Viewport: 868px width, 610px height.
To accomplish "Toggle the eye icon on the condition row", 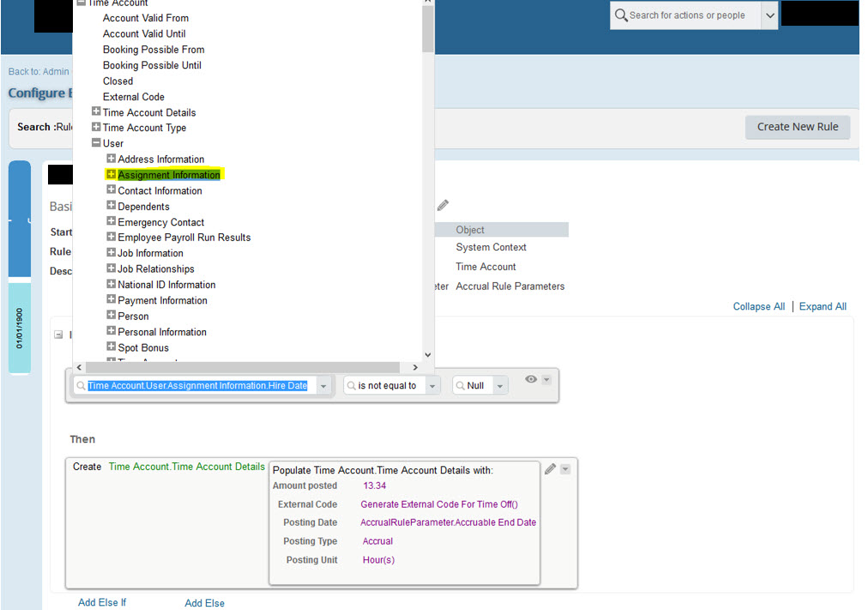I will tap(531, 379).
